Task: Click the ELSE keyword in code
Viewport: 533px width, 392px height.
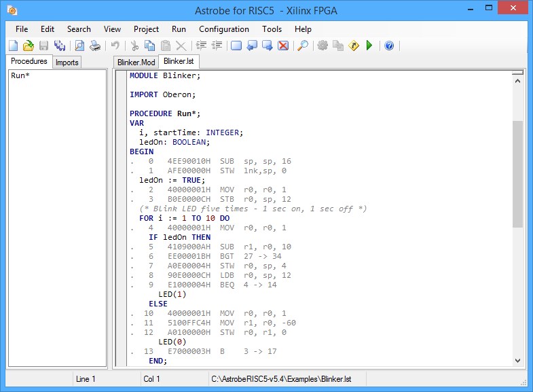Action: (158, 304)
